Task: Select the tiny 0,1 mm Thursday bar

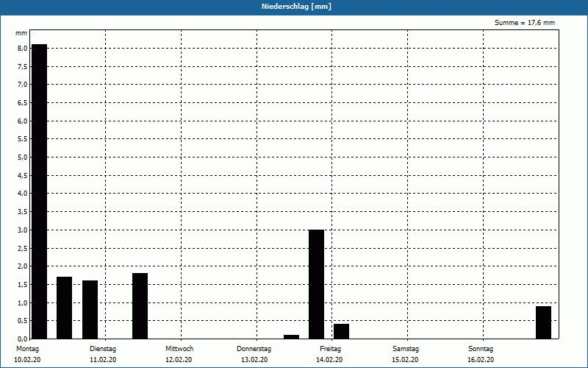Action: pos(291,337)
